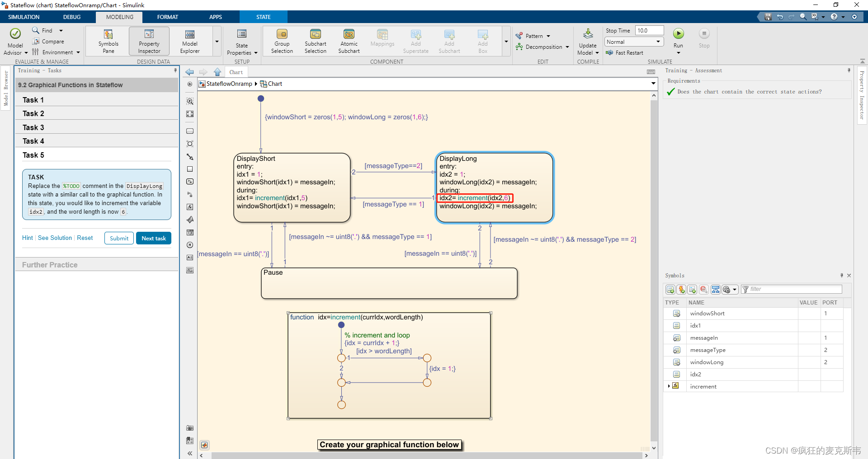Viewport: 868px width, 459px height.
Task: Toggle hierarchy view in Symbols pane
Action: pyautogui.click(x=716, y=290)
